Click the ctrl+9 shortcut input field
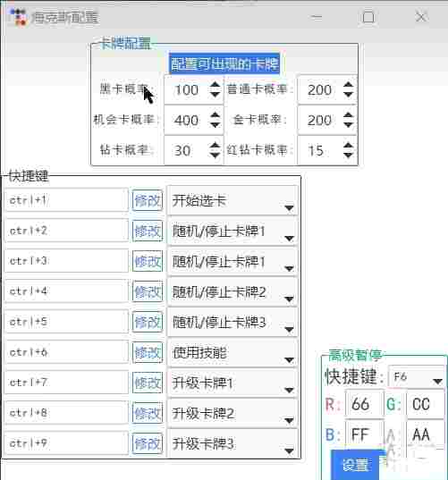 click(x=66, y=443)
